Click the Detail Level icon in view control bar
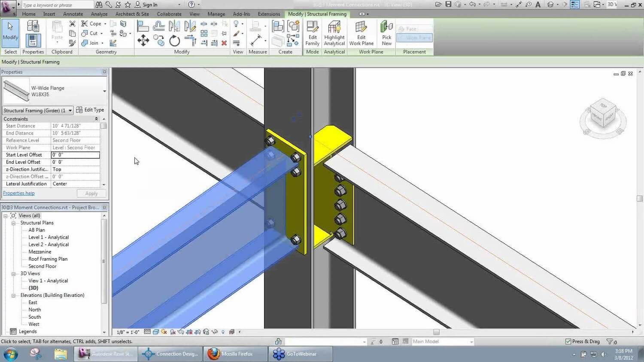Screen dimensions: 644x362 [147, 332]
